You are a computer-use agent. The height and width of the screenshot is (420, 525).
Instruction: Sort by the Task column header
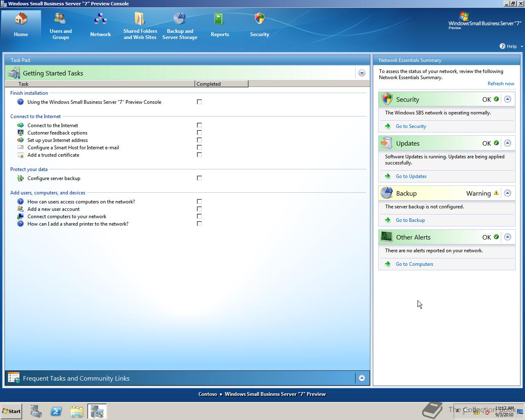pos(100,84)
